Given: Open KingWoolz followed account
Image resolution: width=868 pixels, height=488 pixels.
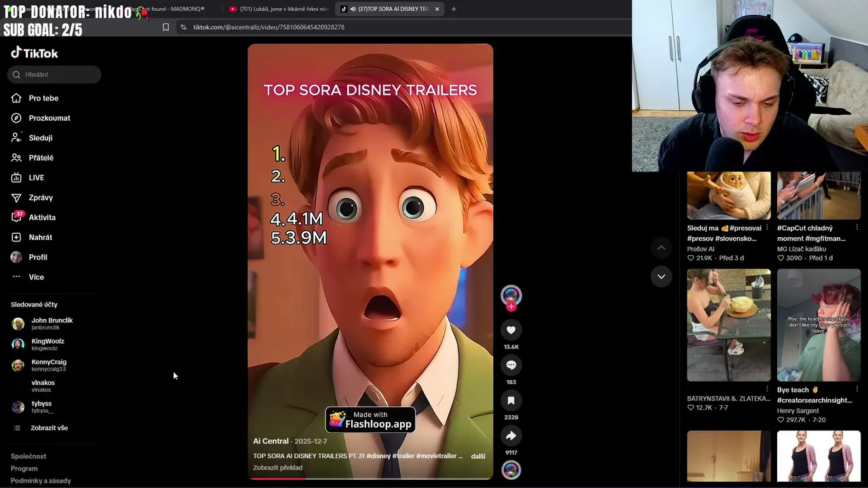Looking at the screenshot, I should point(47,344).
